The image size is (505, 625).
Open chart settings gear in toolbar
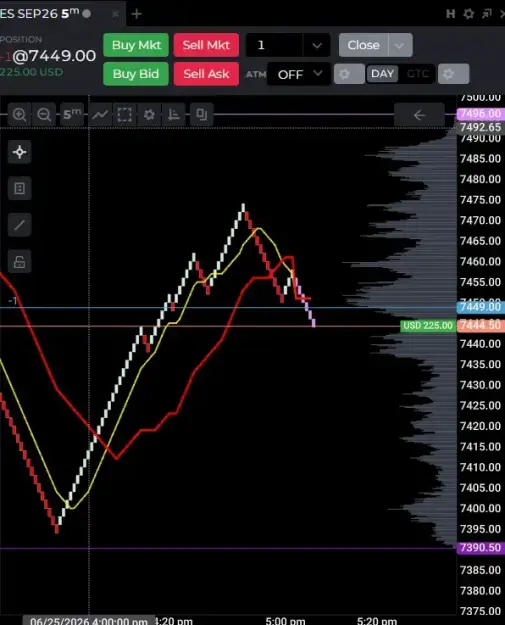(x=149, y=115)
